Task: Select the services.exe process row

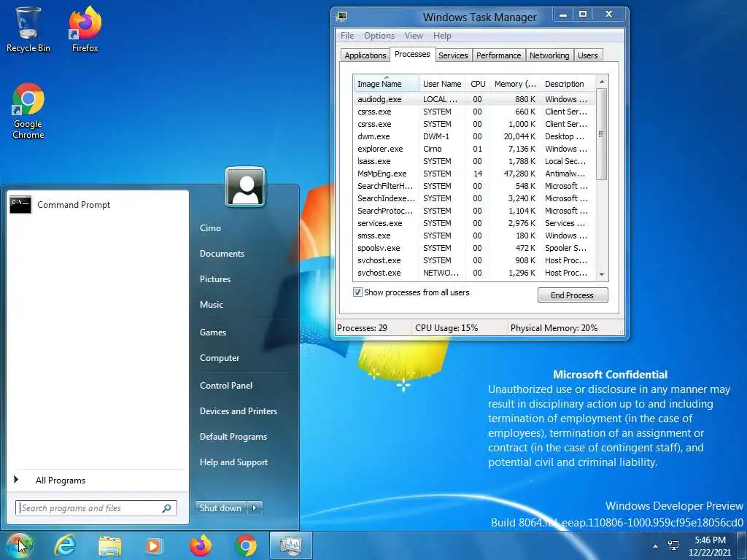Action: click(x=474, y=223)
